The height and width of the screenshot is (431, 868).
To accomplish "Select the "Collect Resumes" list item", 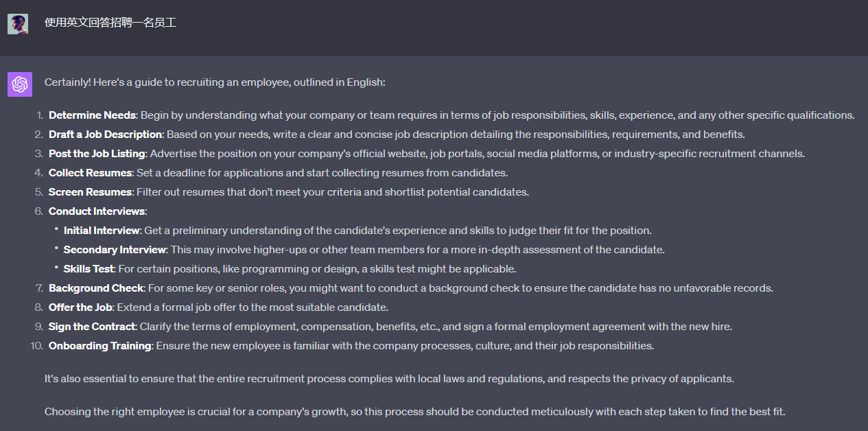I will (90, 173).
